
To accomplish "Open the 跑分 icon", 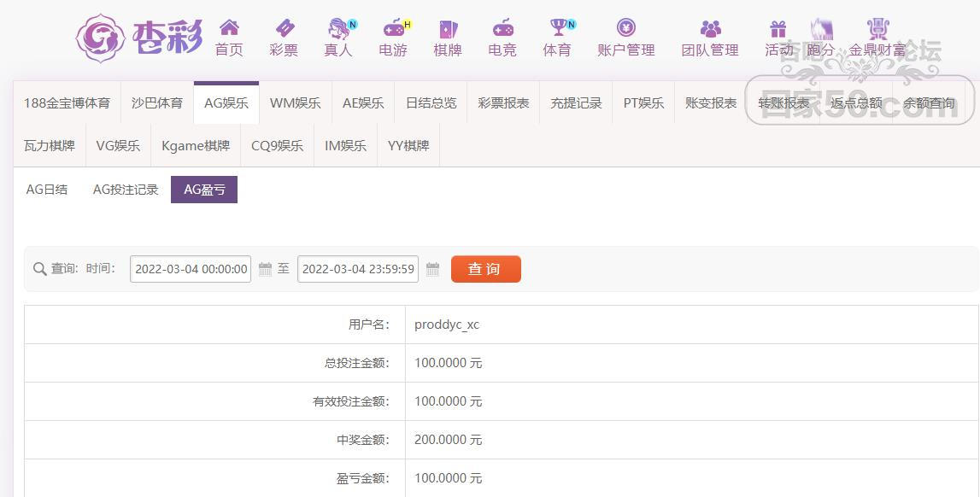I will click(822, 29).
